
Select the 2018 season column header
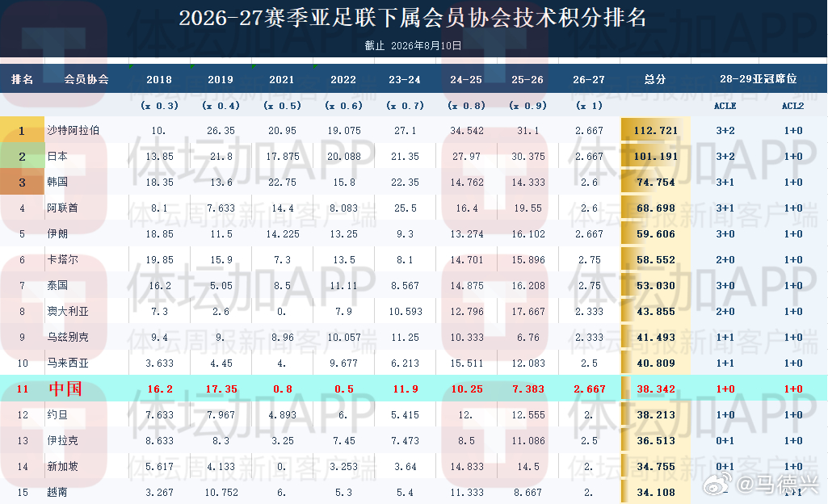[159, 80]
